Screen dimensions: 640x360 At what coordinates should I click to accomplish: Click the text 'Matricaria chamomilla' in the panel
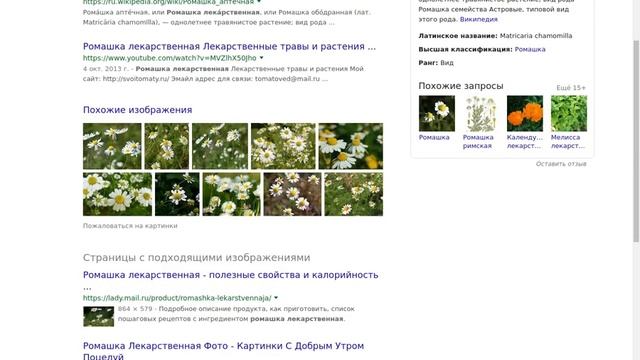[536, 36]
